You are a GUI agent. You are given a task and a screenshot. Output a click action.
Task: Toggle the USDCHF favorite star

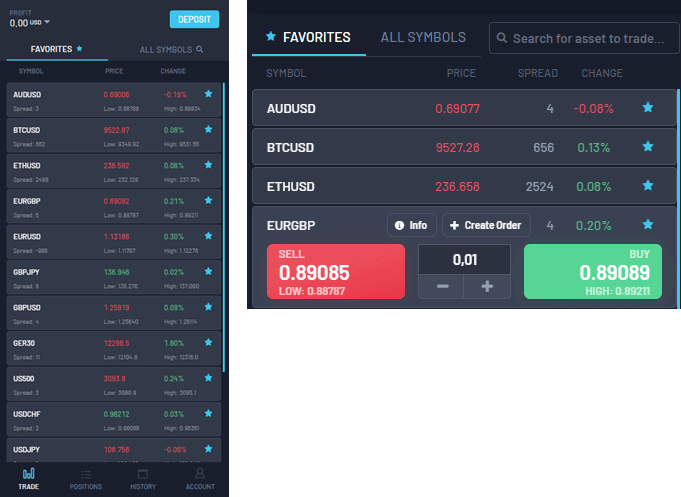208,412
